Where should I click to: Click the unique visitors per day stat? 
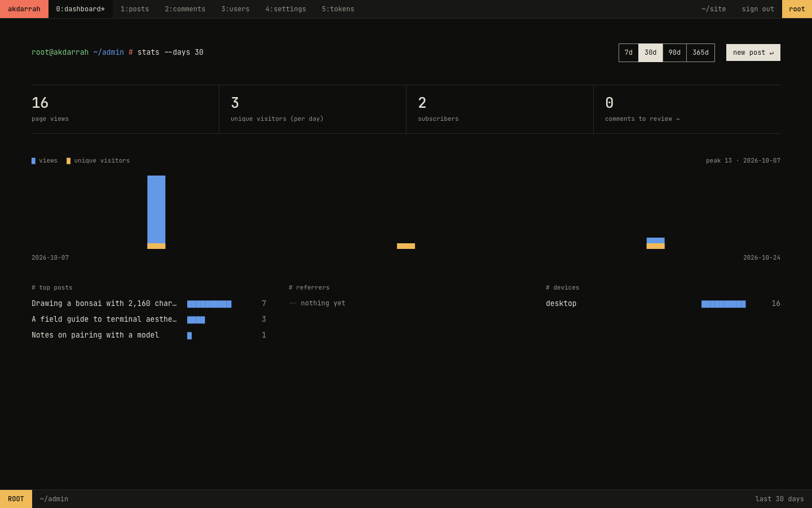312,110
